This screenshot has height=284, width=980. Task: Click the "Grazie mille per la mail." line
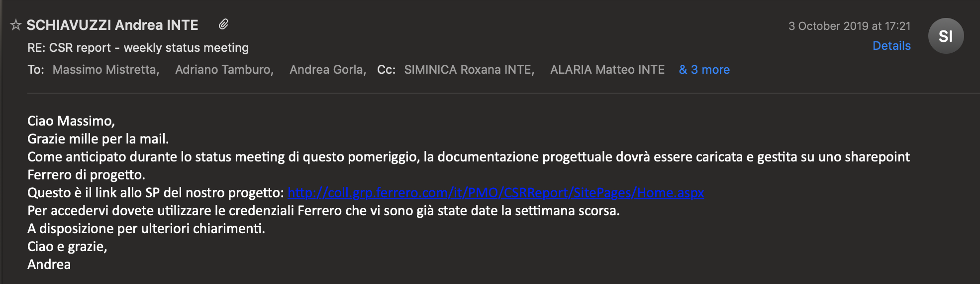[98, 139]
